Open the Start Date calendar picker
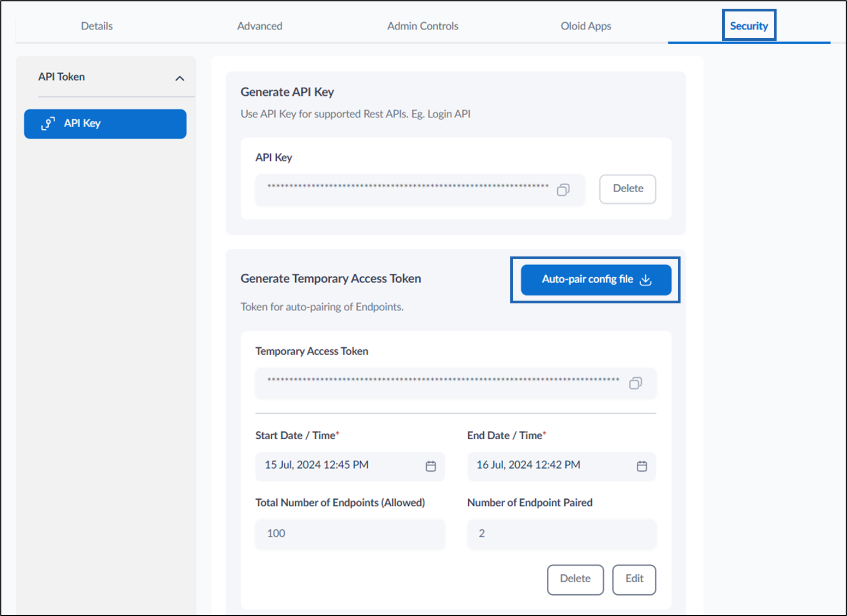The width and height of the screenshot is (847, 616). coord(431,466)
